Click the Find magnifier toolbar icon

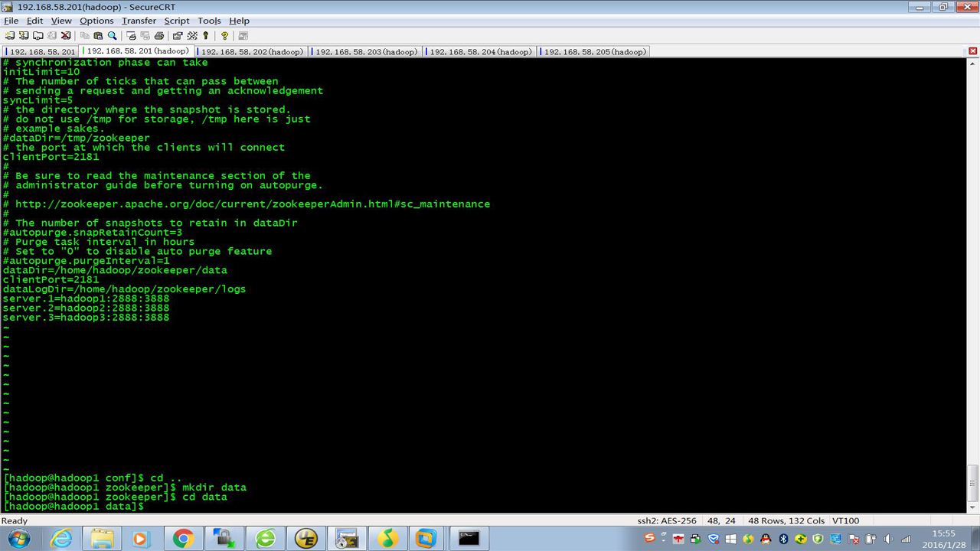click(x=113, y=35)
